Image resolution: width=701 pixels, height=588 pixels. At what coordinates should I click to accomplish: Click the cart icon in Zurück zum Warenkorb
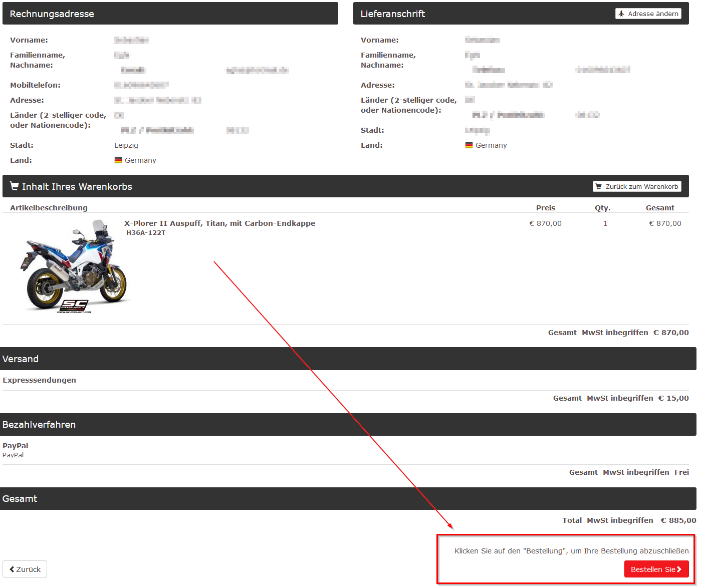click(599, 186)
